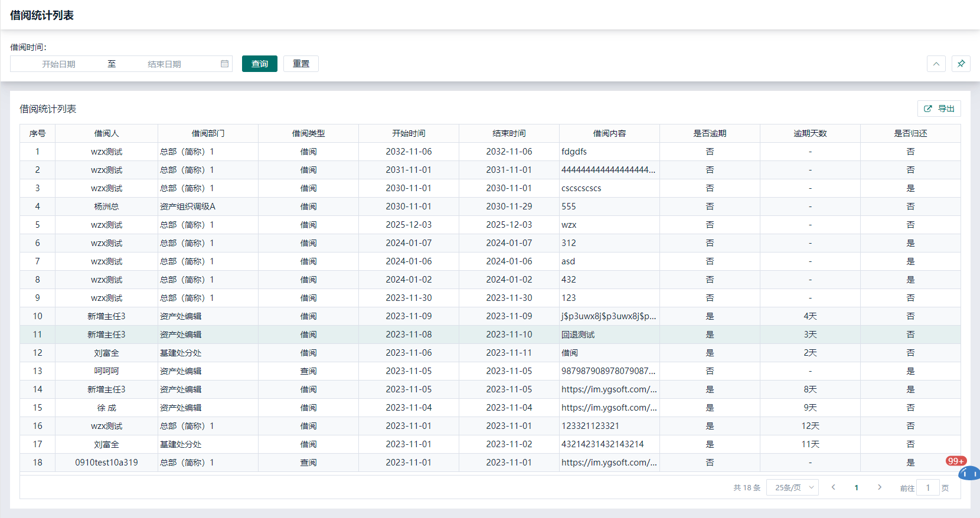Click the 重置 reset button
The width and height of the screenshot is (980, 518).
301,64
